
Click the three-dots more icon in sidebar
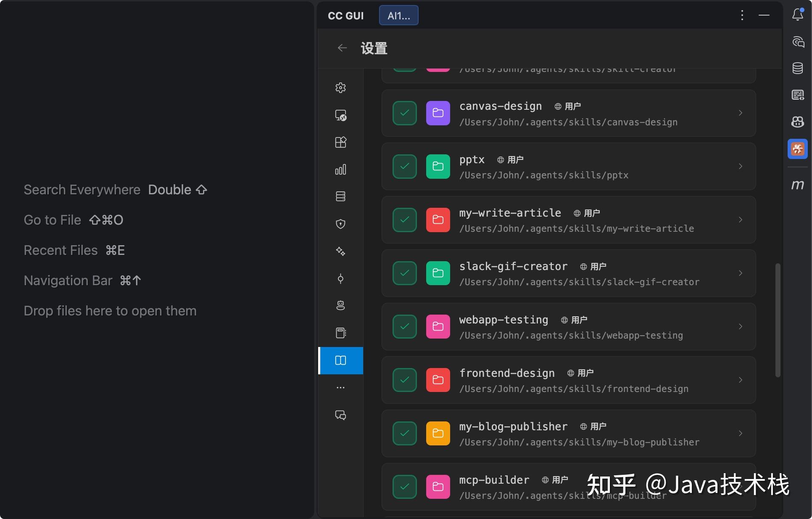(x=340, y=387)
